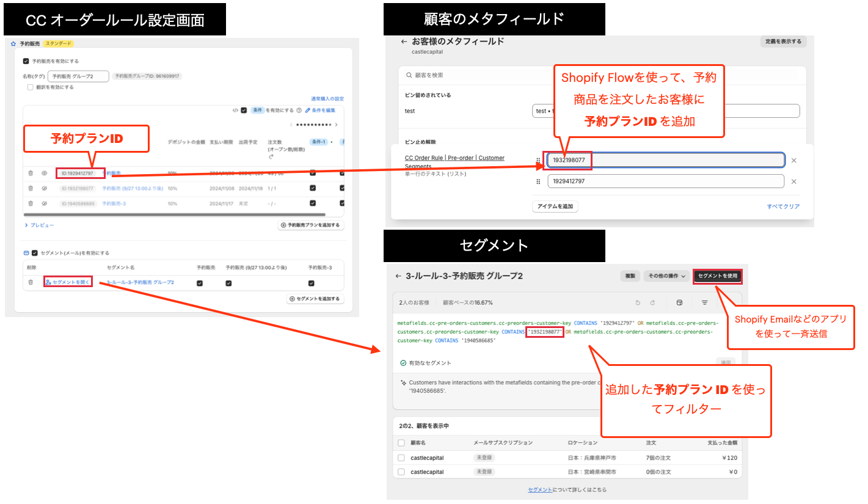The width and height of the screenshot is (868, 504).
Task: Toggle the 条件を有効にする checkbox
Action: click(x=244, y=111)
